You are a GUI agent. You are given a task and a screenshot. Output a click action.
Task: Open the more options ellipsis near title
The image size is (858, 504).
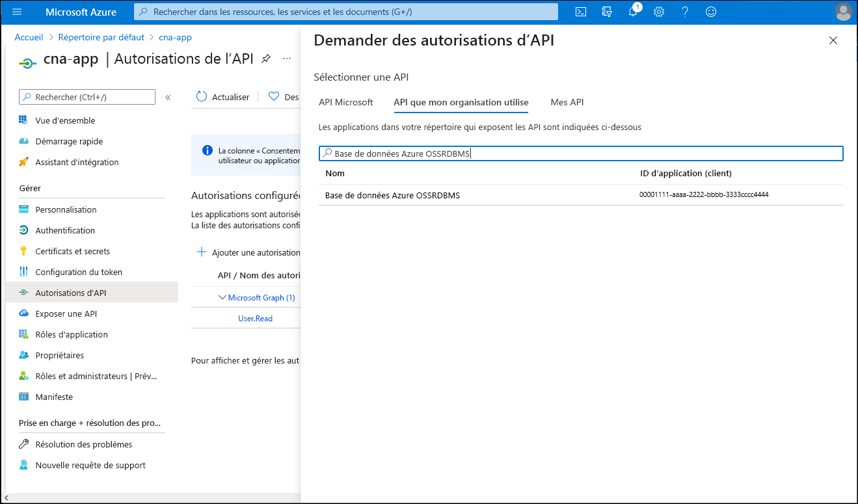287,59
